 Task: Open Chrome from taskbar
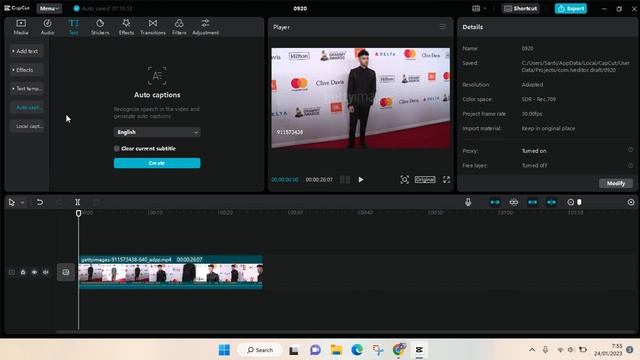(x=399, y=350)
